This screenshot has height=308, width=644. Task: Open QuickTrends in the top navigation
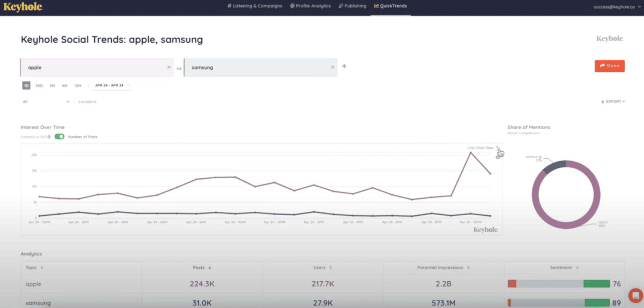(x=391, y=6)
